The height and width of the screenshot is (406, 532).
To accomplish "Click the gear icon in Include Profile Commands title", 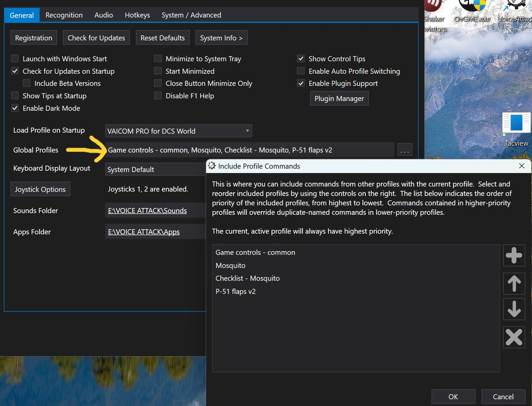I will [x=212, y=166].
